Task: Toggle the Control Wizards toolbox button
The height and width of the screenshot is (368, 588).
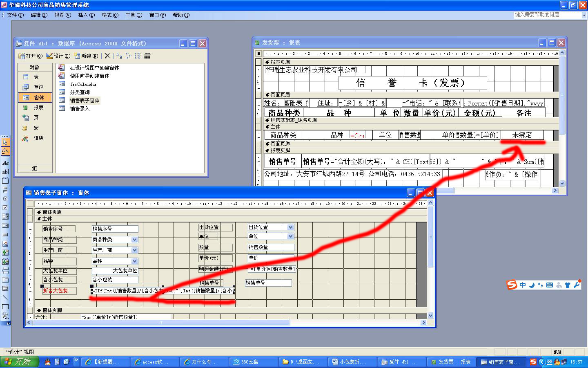Action: 5,151
